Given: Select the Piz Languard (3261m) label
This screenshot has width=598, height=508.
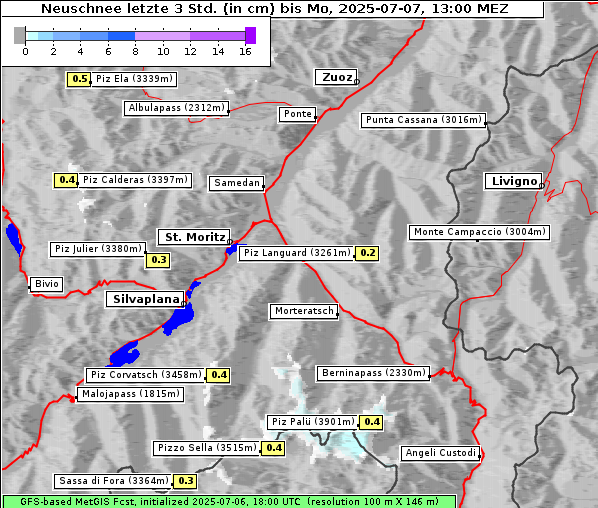Looking at the screenshot, I should coord(297,253).
